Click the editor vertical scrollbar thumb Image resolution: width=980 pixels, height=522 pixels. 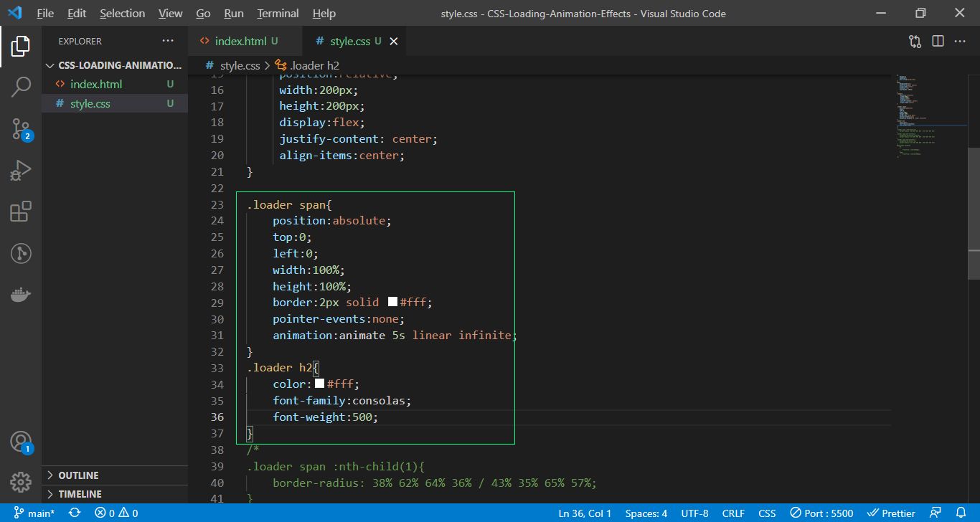tap(974, 213)
